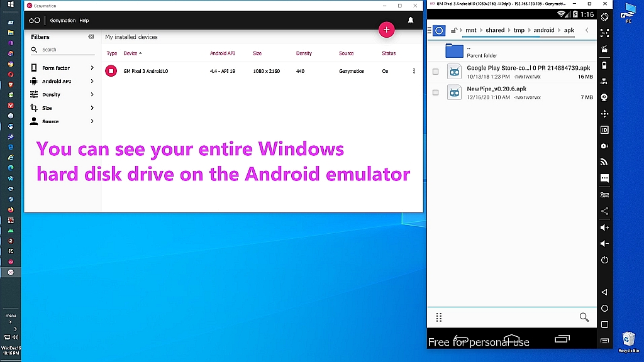Open the Google Play Store apk file
This screenshot has width=644, height=362.
(512, 72)
